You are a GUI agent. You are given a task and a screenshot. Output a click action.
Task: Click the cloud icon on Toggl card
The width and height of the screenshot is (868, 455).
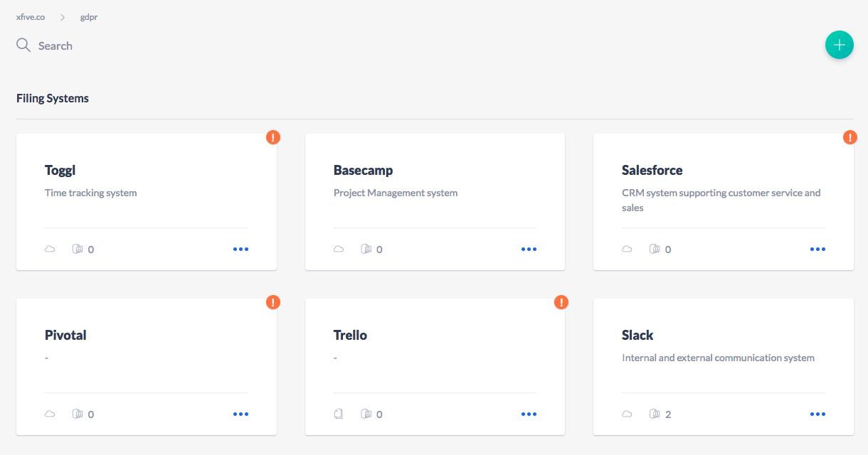[x=50, y=250]
